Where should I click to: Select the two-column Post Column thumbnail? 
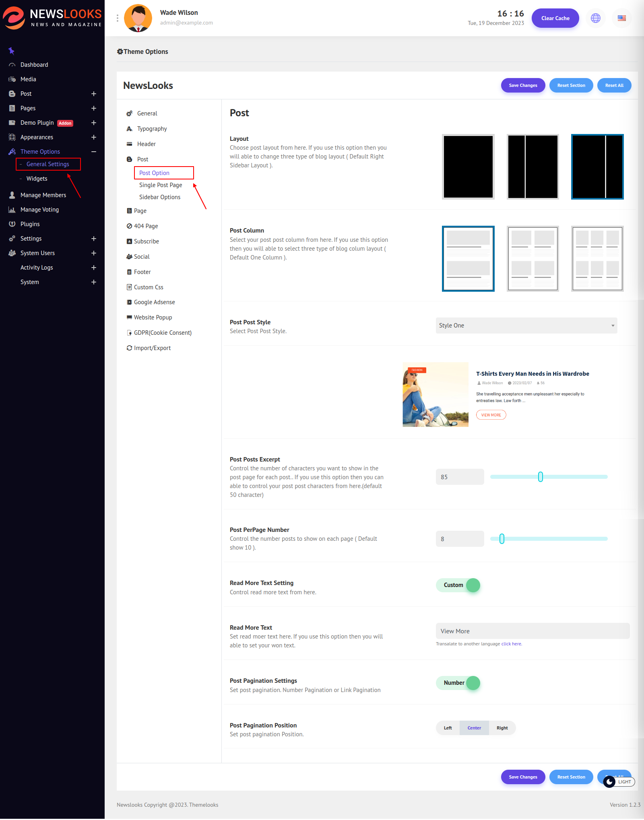pos(533,259)
